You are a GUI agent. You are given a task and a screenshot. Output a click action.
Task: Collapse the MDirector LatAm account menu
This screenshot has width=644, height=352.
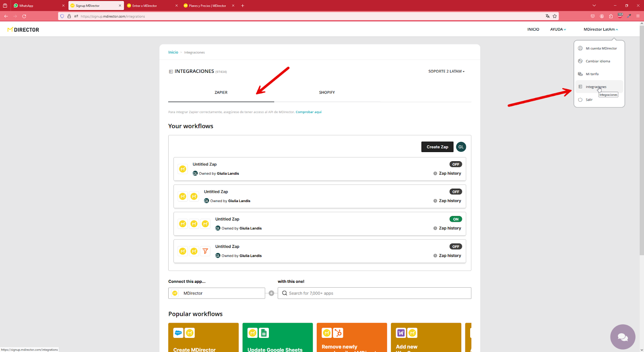tap(601, 29)
